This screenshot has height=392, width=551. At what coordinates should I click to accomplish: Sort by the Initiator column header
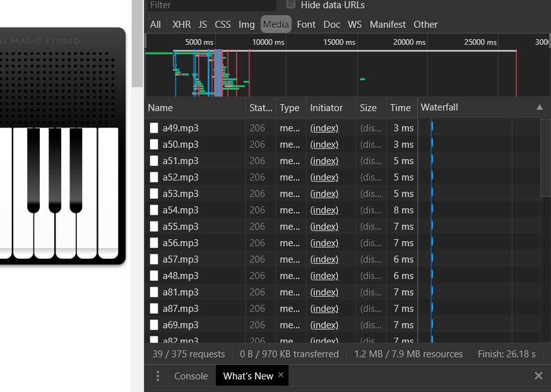tap(331, 107)
